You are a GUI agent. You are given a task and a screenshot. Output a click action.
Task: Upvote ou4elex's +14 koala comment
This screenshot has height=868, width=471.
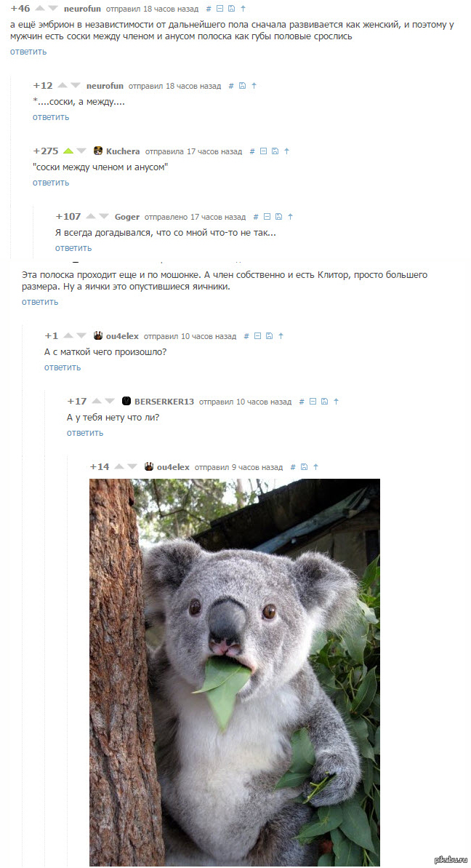coord(119,467)
